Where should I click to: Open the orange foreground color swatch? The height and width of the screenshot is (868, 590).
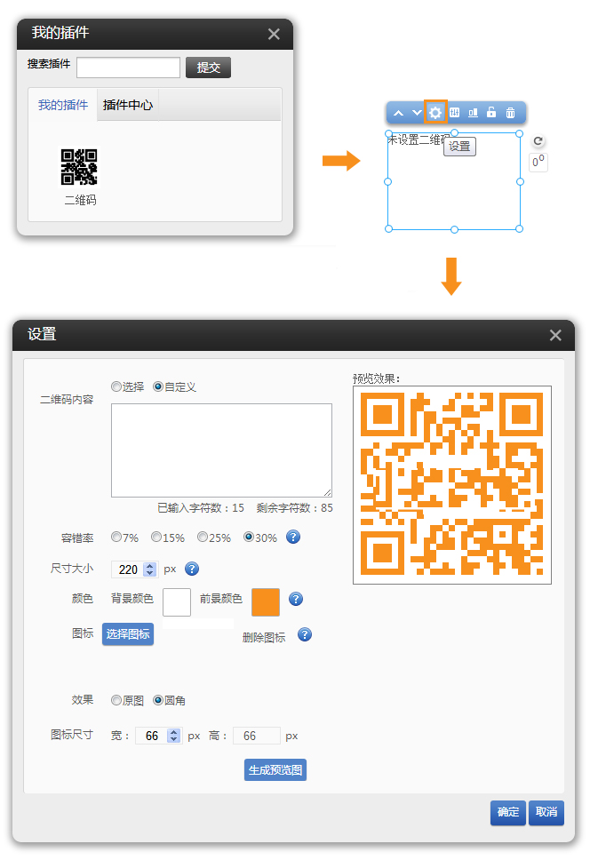tap(266, 601)
